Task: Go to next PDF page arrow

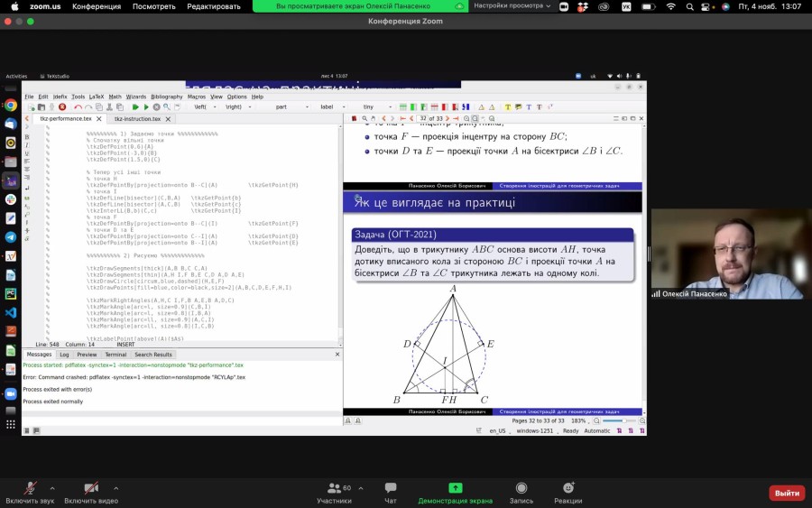Action: 448,118
